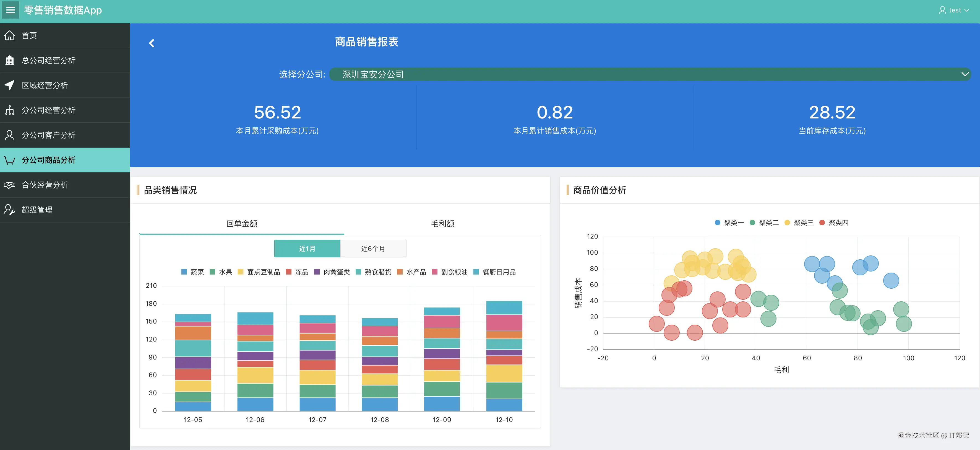Click the home icon for 首页
This screenshot has width=980, height=450.
[9, 35]
